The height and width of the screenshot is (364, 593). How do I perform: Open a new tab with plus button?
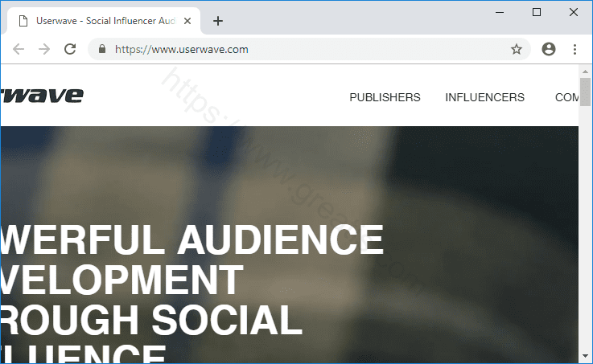[x=218, y=21]
